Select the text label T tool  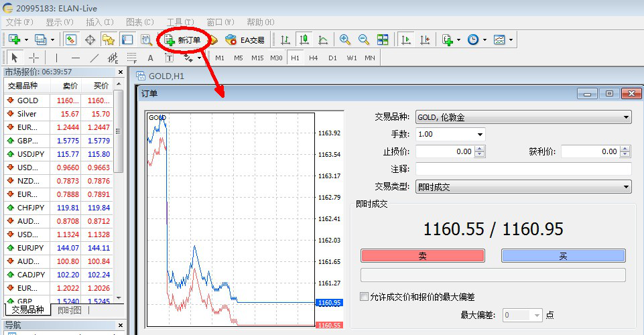pyautogui.click(x=170, y=58)
